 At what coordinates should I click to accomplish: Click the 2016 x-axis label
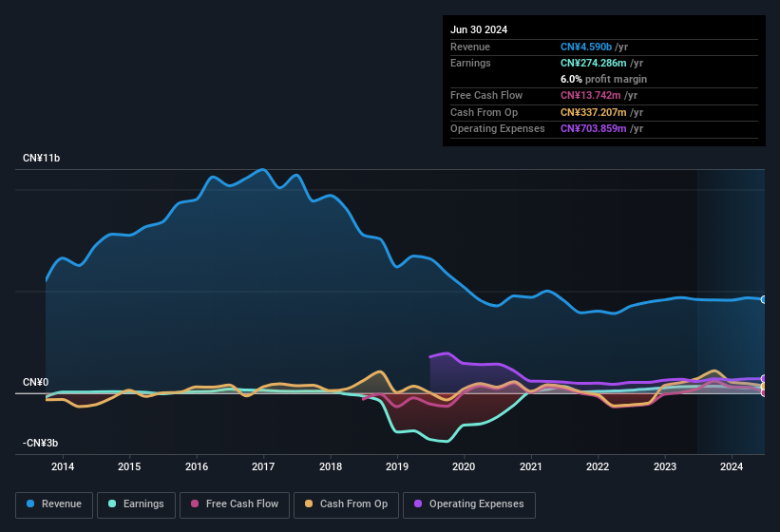pyautogui.click(x=197, y=466)
